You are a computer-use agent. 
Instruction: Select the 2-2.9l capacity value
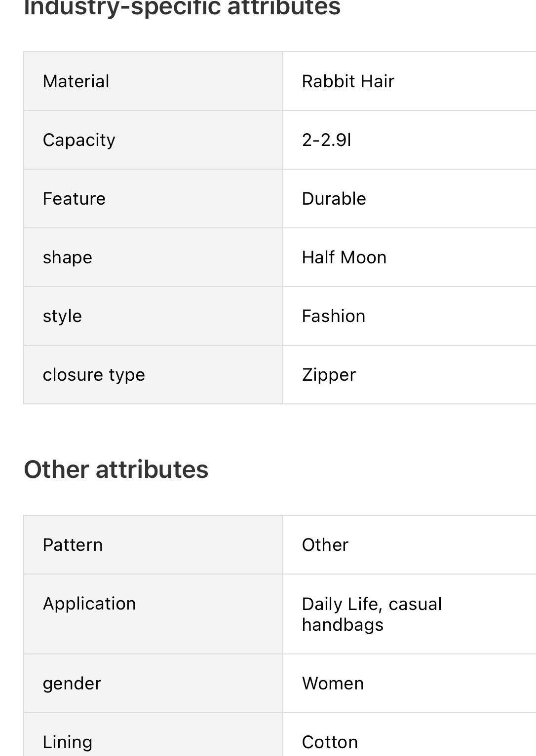point(326,140)
